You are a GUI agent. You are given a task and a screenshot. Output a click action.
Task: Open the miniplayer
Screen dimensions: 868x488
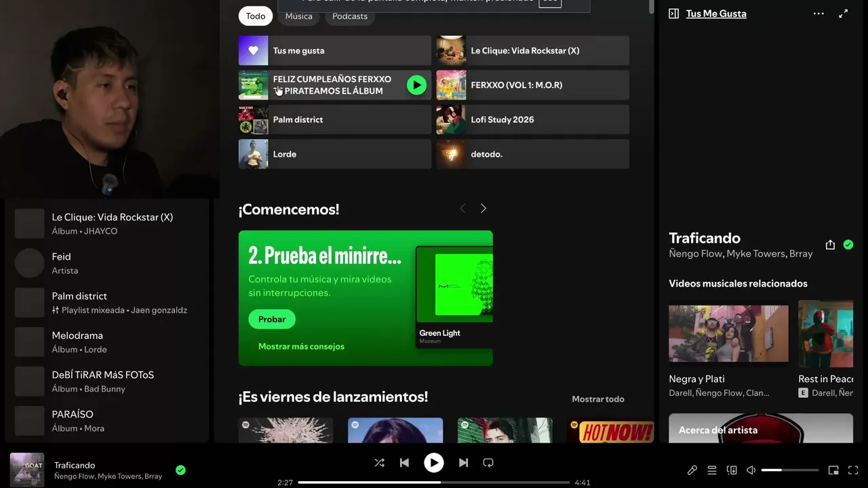pyautogui.click(x=833, y=470)
